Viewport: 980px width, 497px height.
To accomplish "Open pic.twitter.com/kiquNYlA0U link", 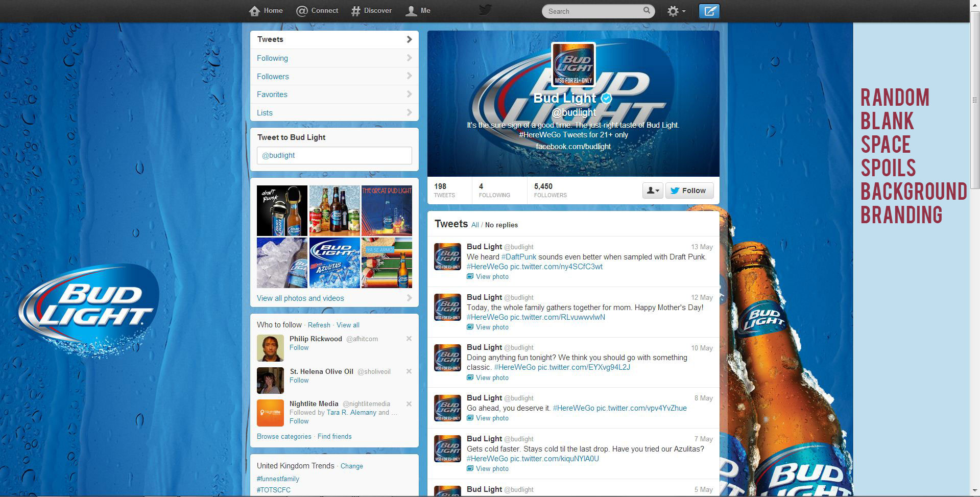I will pyautogui.click(x=555, y=459).
